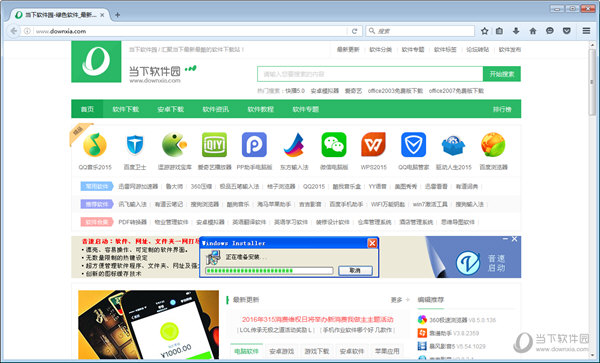Open the 软件专题 navigation item in green bar
600x363 pixels.
click(x=306, y=109)
